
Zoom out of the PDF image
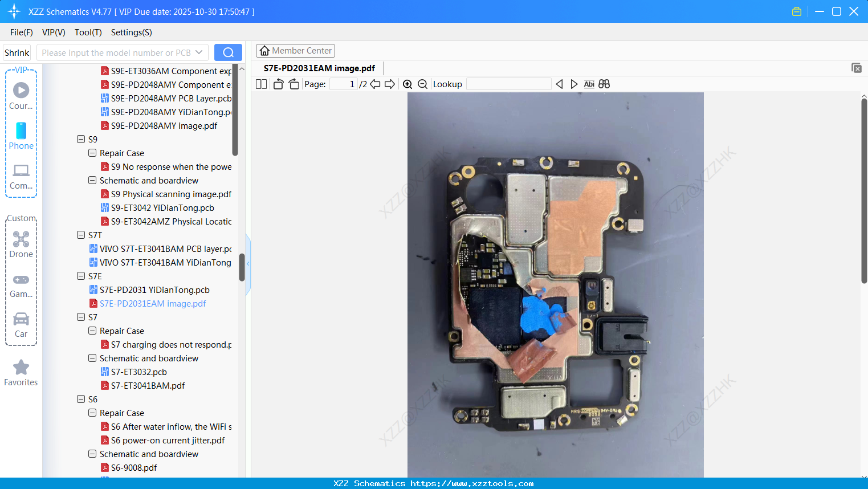pos(422,84)
